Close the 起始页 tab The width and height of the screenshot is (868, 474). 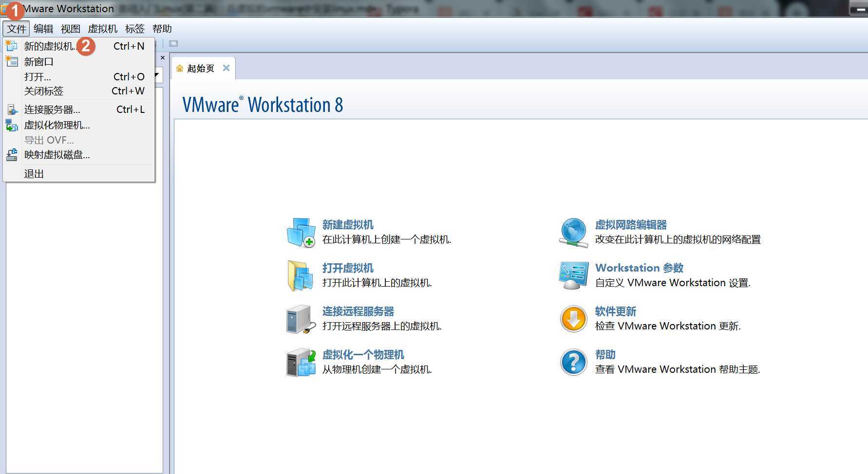pyautogui.click(x=226, y=68)
